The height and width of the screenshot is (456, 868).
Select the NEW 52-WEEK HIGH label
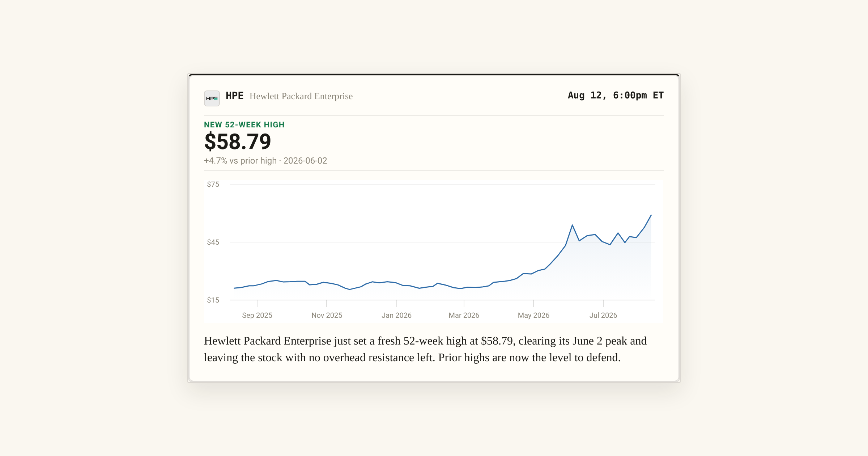coord(244,125)
